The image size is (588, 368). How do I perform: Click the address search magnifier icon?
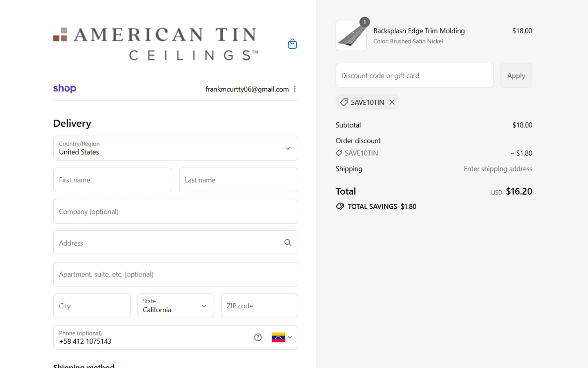click(288, 243)
